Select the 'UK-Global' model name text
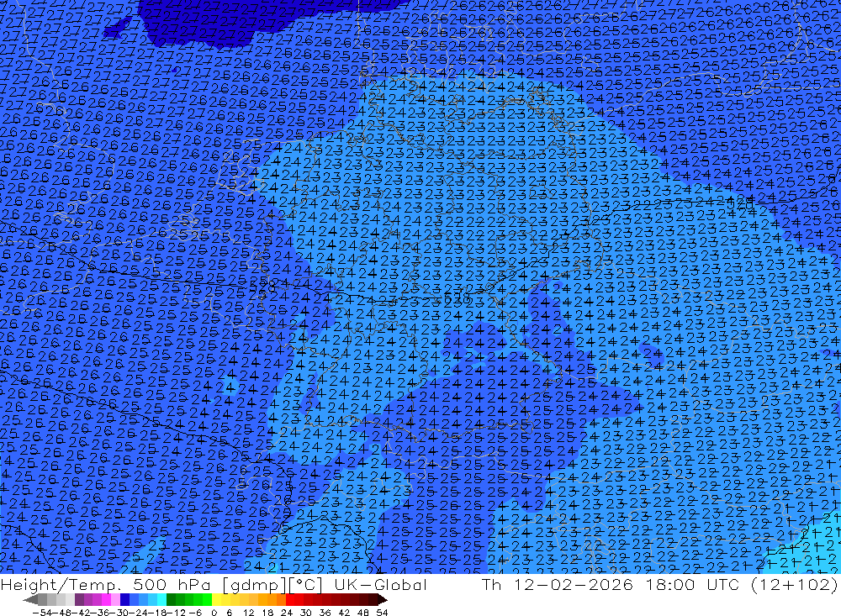 pyautogui.click(x=380, y=585)
